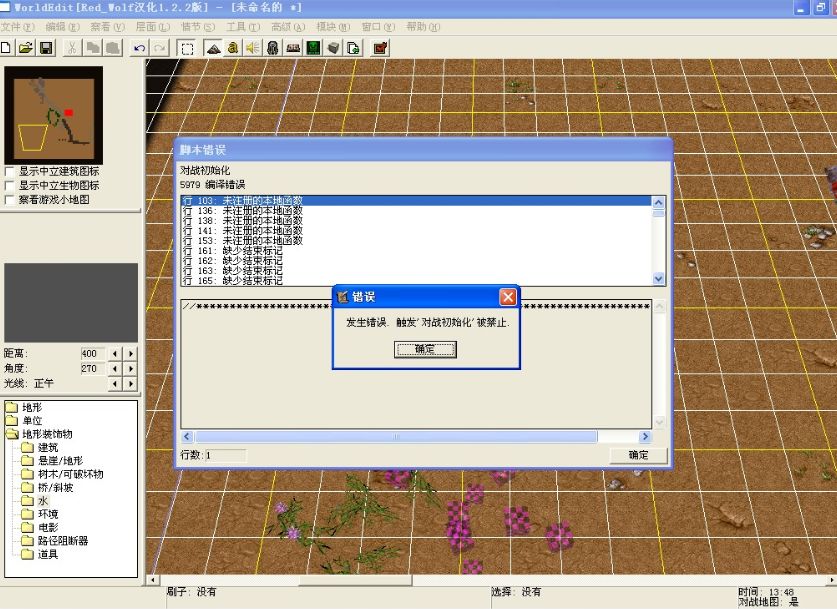Click the save map floppy disk icon
This screenshot has width=837, height=609.
pos(46,47)
